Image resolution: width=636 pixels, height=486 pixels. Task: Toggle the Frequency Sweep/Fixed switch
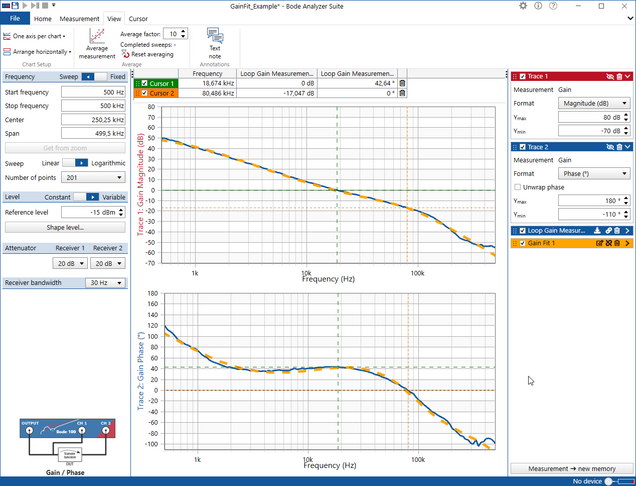coord(94,77)
